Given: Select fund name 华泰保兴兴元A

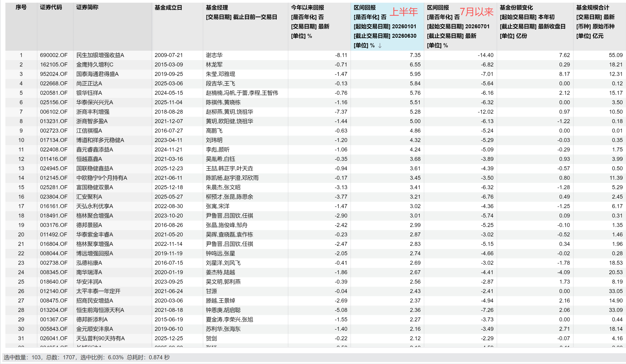Looking at the screenshot, I should click(x=95, y=102).
